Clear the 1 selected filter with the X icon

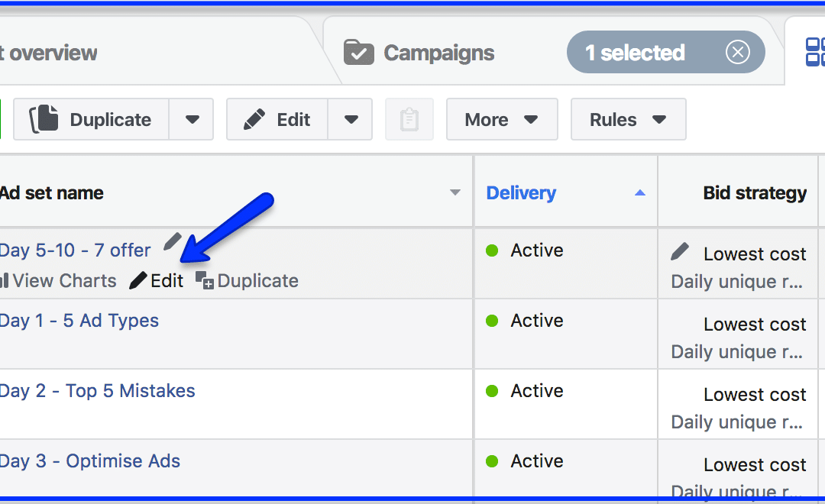point(738,52)
